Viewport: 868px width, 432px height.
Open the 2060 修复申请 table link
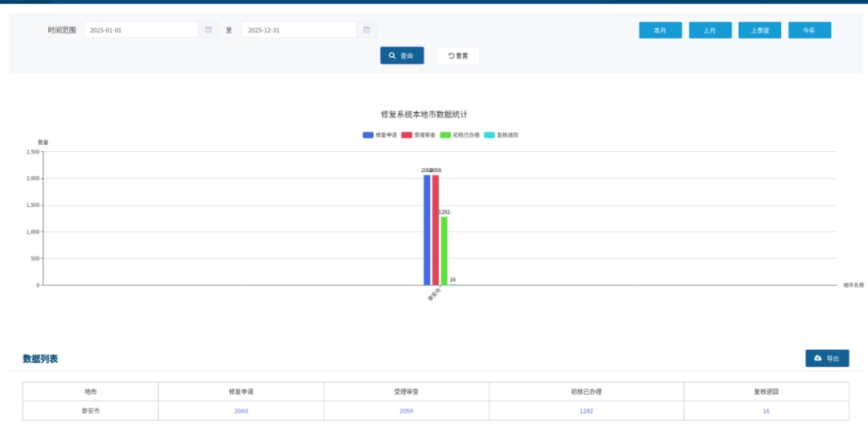[x=241, y=411]
